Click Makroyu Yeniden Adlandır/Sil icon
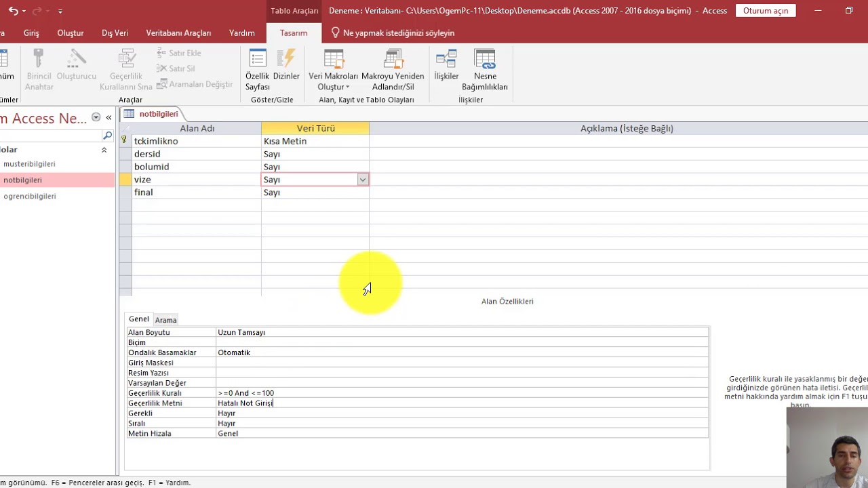The image size is (868, 488). [x=393, y=69]
